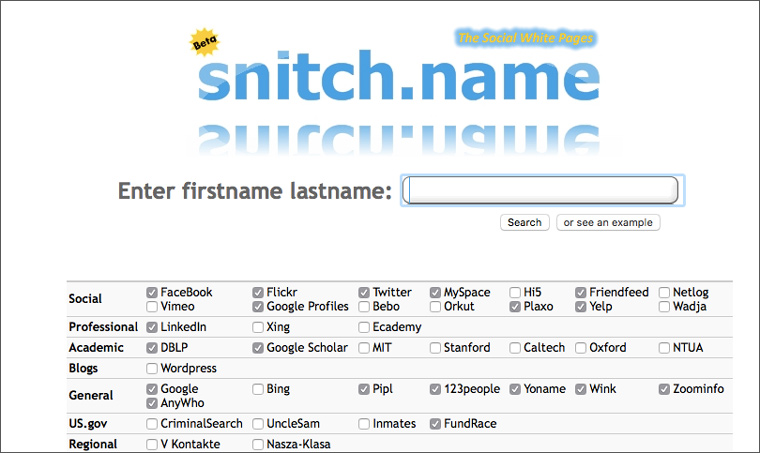Tick the MIT checkbox
This screenshot has height=453, width=760.
[364, 348]
